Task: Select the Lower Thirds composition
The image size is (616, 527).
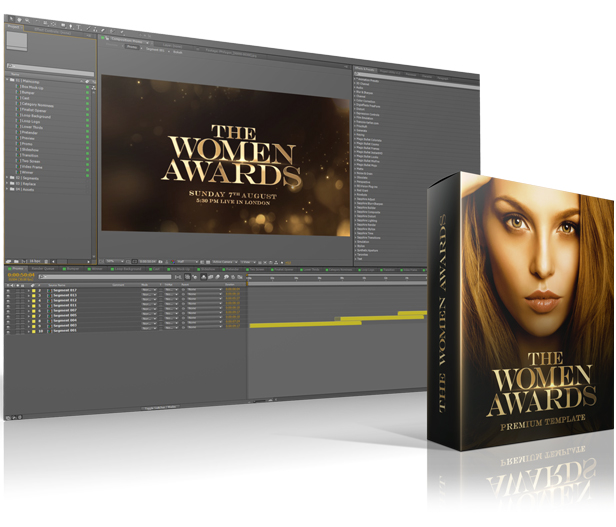Action: point(30,127)
